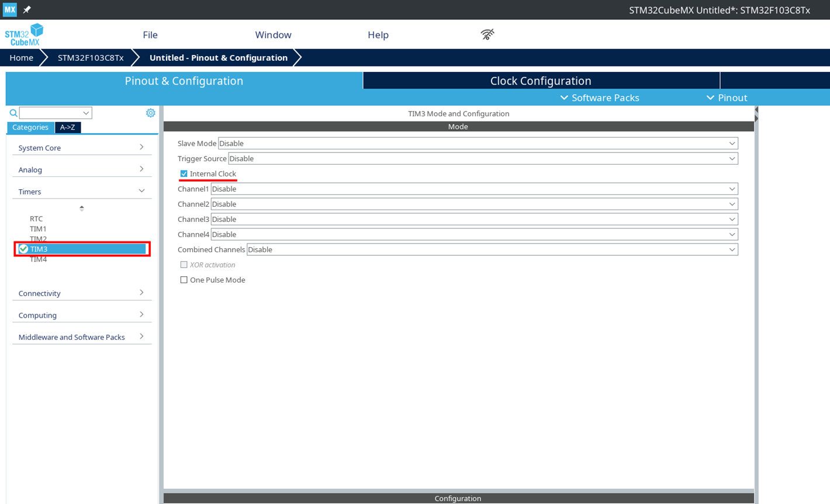Click the green check icon beside TIM3
Image resolution: width=830 pixels, height=504 pixels.
pos(23,249)
